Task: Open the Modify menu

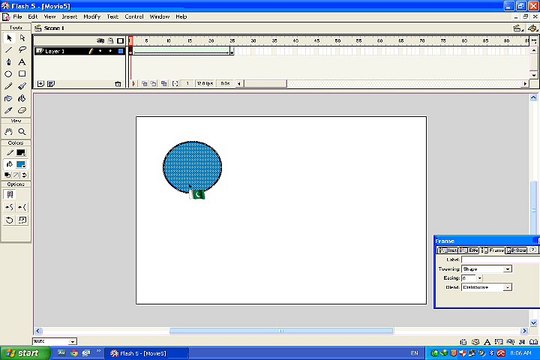Action: click(x=92, y=17)
